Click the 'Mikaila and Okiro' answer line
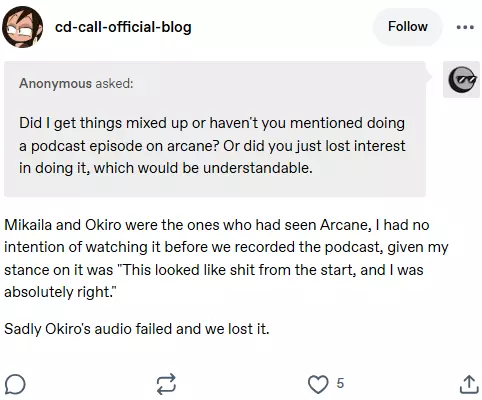 click(217, 225)
